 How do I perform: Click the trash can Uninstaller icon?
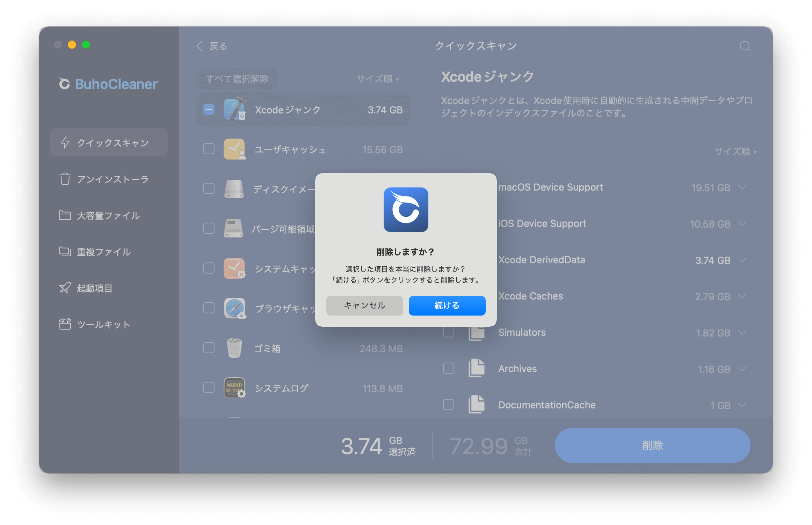65,179
